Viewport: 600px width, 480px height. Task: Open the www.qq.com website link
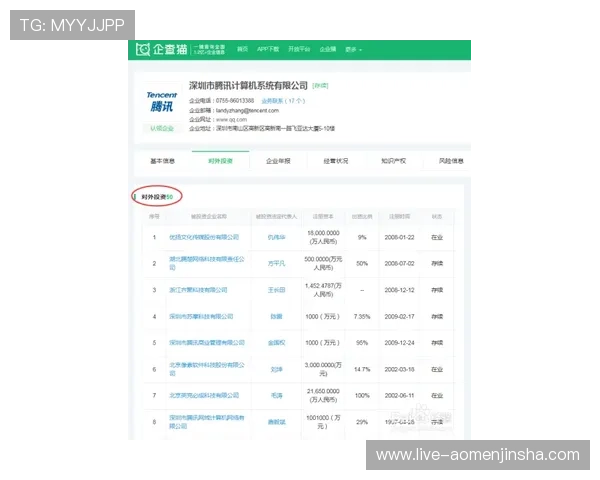coord(232,119)
